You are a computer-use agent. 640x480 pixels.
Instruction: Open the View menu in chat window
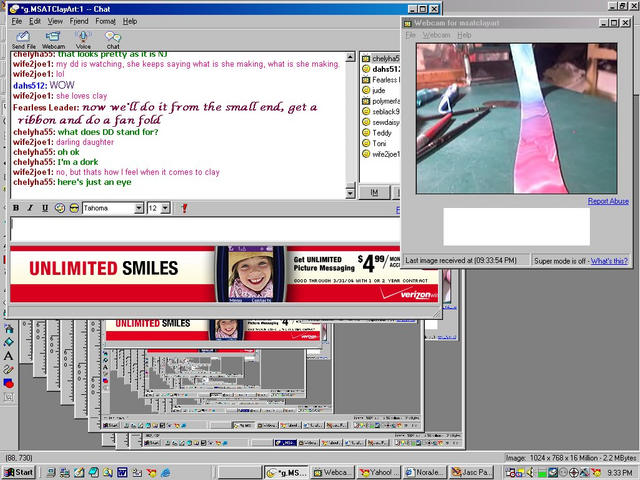tap(55, 21)
